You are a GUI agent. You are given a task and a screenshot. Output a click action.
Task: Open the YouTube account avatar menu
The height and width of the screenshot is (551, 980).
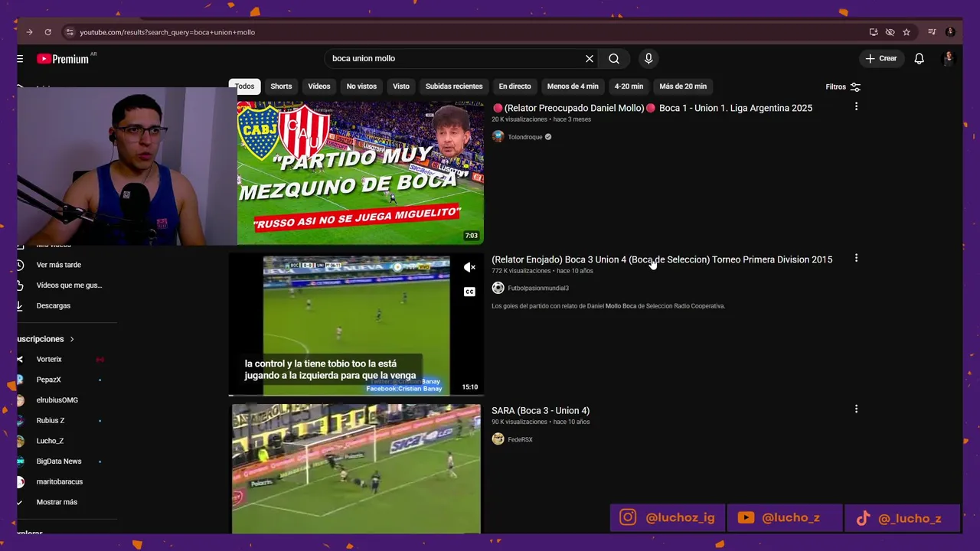pyautogui.click(x=949, y=58)
